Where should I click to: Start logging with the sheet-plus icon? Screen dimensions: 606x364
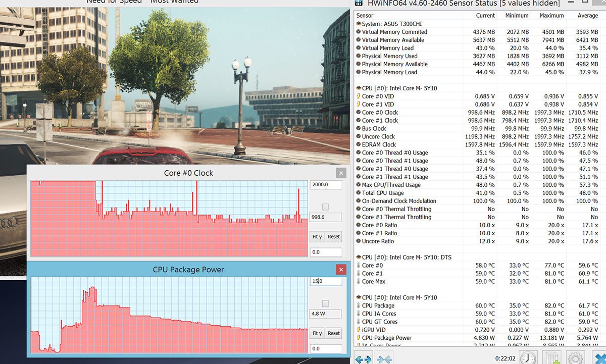click(552, 358)
